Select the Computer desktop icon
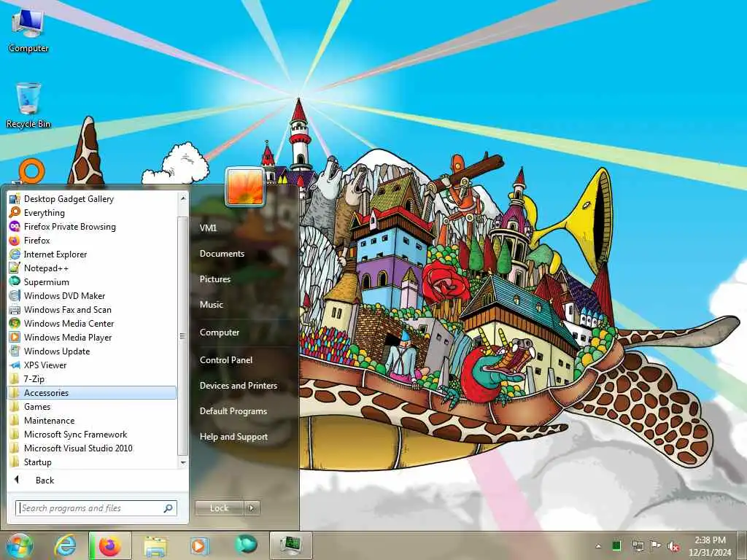The width and height of the screenshot is (747, 560). 28,30
